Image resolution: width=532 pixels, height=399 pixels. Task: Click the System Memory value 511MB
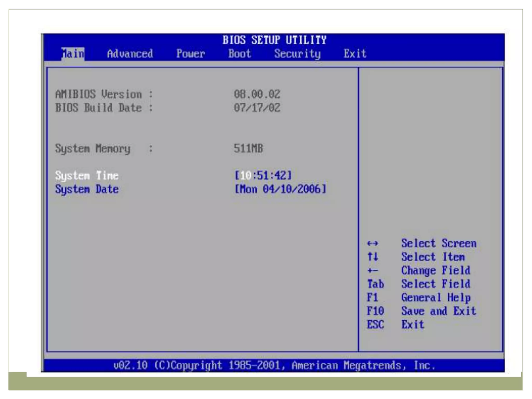(248, 149)
